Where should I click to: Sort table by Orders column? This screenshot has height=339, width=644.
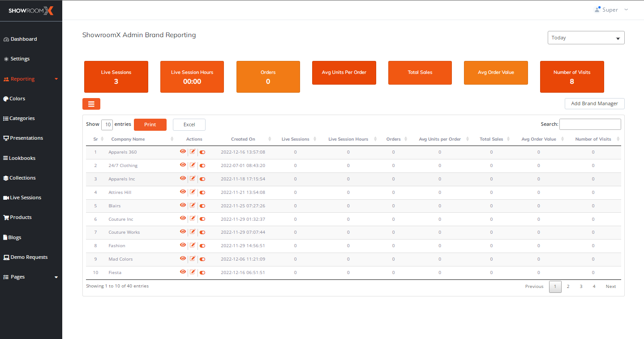click(394, 139)
